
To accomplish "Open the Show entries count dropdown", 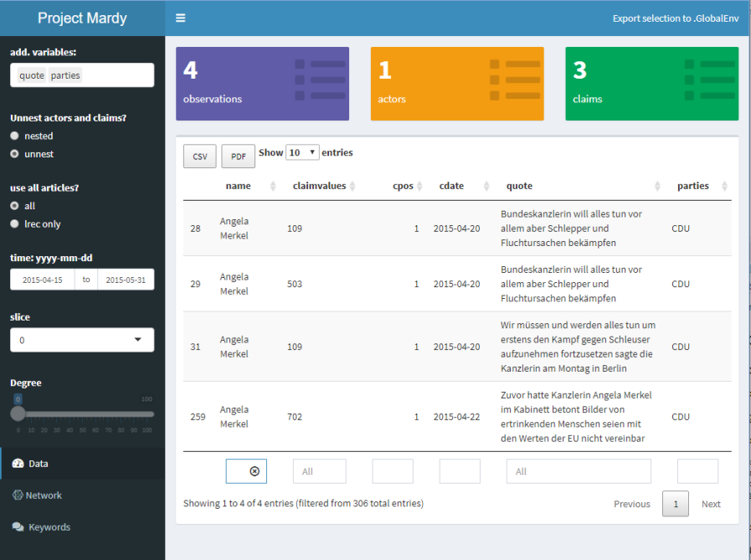I will [302, 152].
